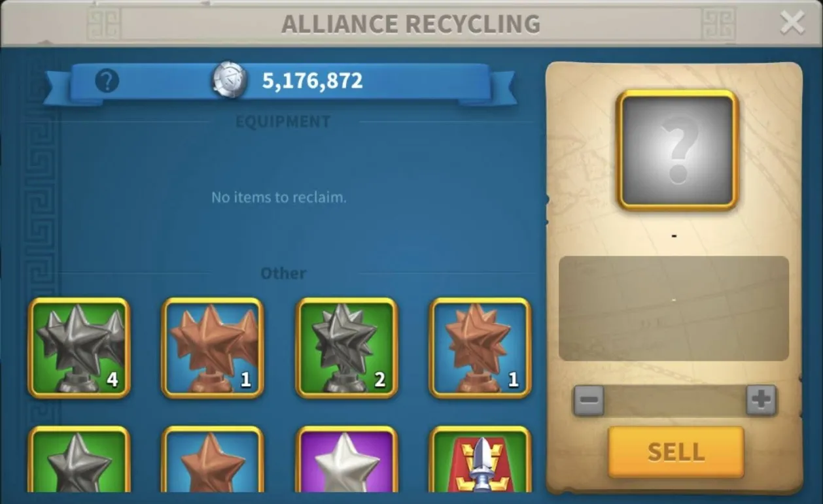Select the bronze spiky-star trophy with count 1
The image size is (823, 504).
(x=480, y=348)
